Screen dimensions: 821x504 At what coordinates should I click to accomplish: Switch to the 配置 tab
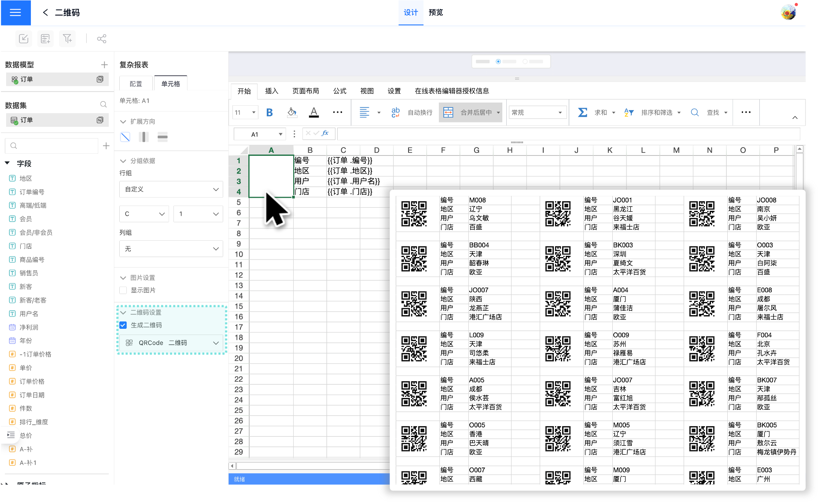click(136, 84)
